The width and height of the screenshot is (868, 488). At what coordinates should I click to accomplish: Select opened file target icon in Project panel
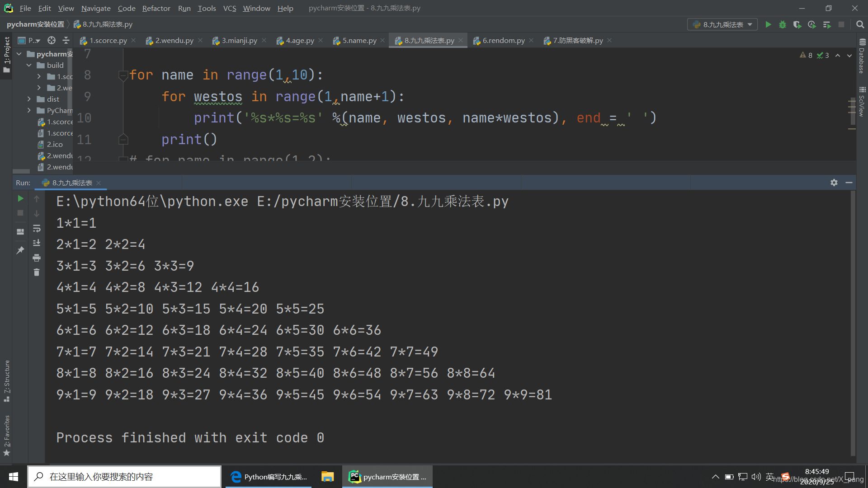(x=52, y=40)
